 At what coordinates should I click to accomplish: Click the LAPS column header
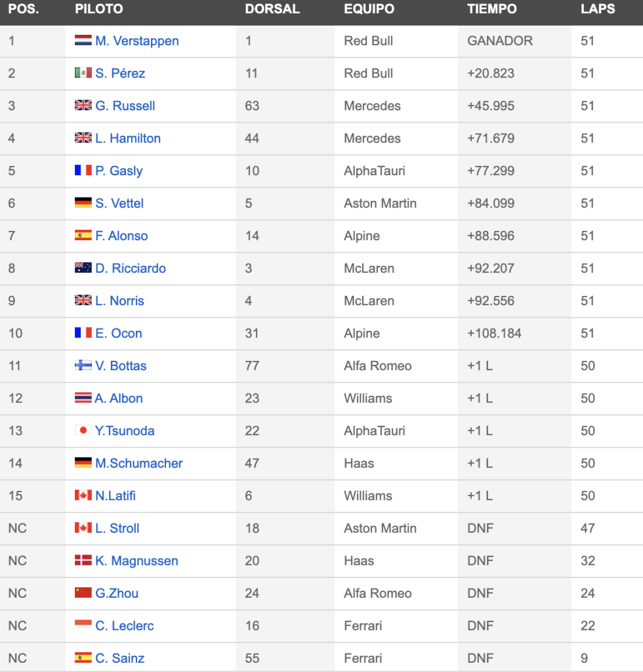point(598,9)
